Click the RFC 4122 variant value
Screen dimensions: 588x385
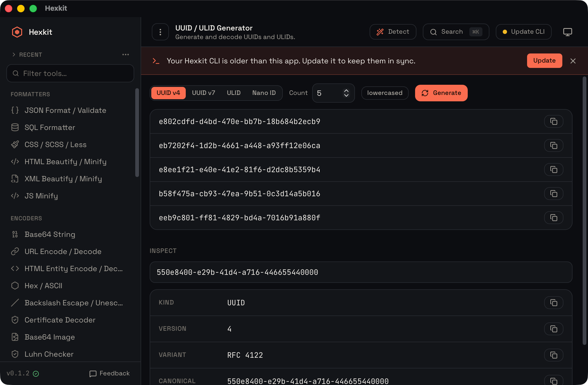(x=245, y=355)
